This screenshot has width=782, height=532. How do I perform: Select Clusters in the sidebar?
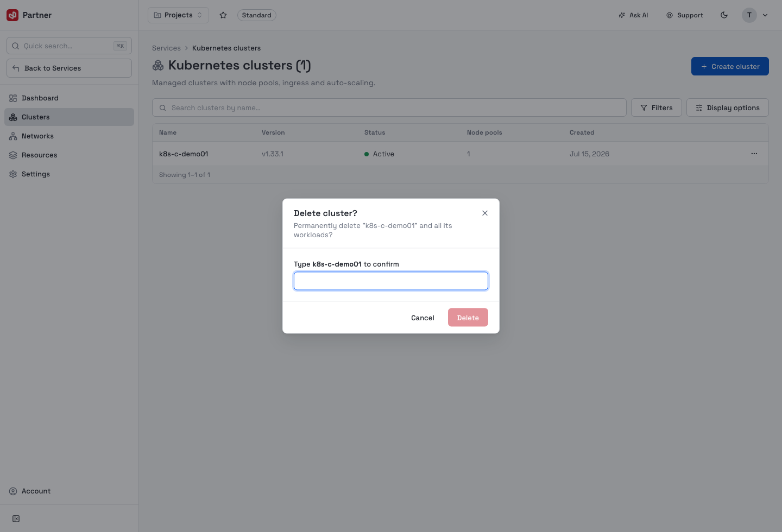[x=69, y=117]
